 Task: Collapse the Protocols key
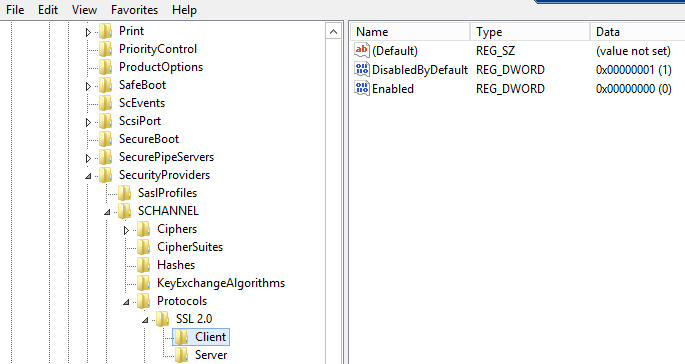tap(126, 302)
